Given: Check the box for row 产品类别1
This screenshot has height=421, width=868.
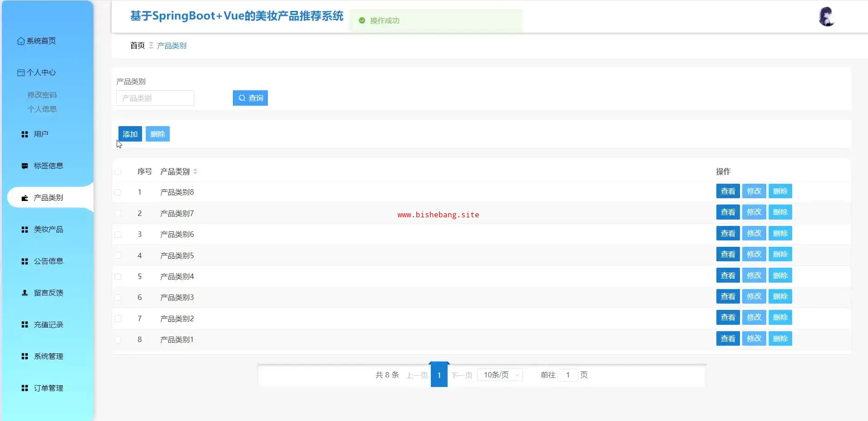Looking at the screenshot, I should [118, 340].
